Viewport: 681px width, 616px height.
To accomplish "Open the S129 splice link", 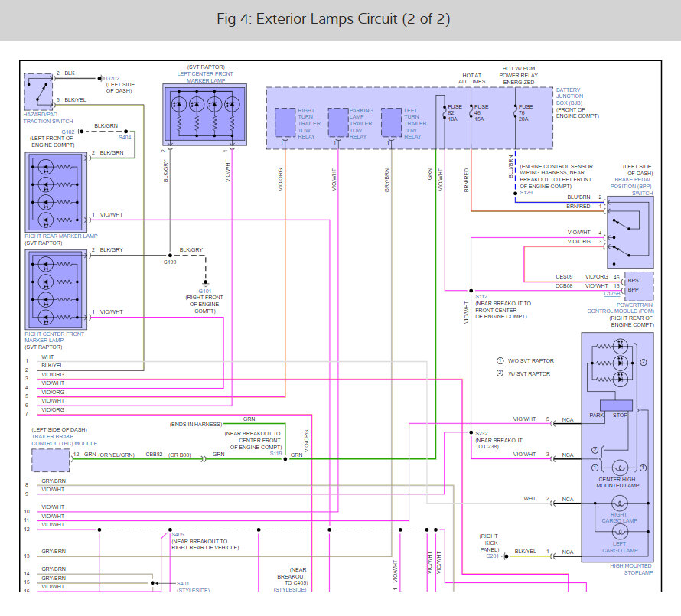I will click(526, 192).
